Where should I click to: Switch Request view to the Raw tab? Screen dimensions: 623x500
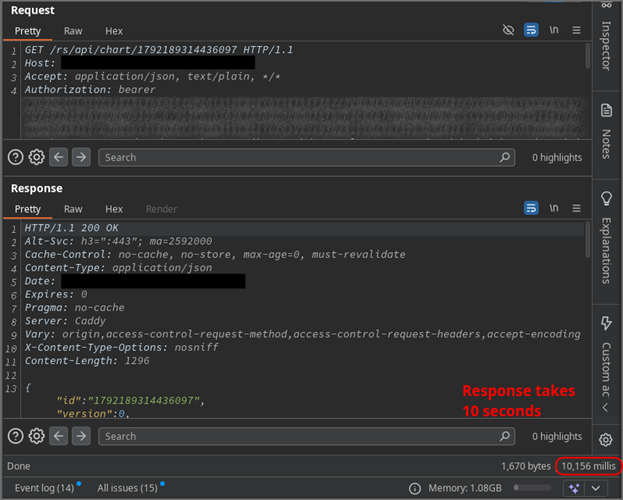(x=73, y=31)
